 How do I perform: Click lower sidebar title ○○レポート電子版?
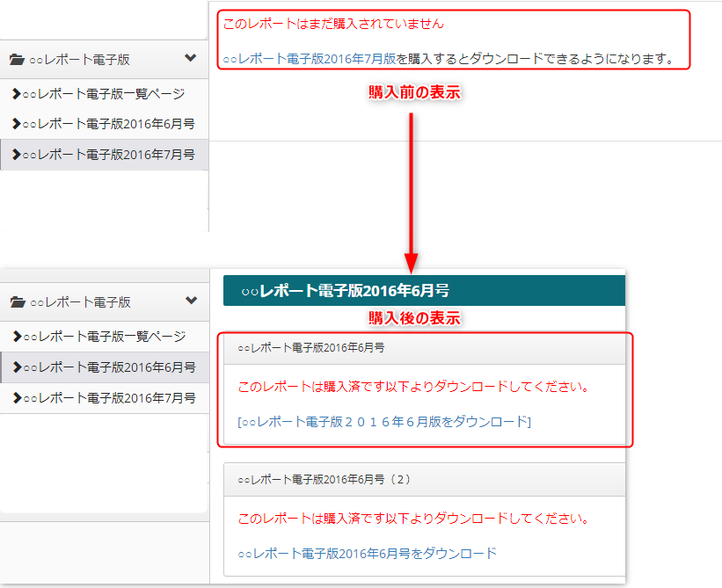pyautogui.click(x=81, y=302)
